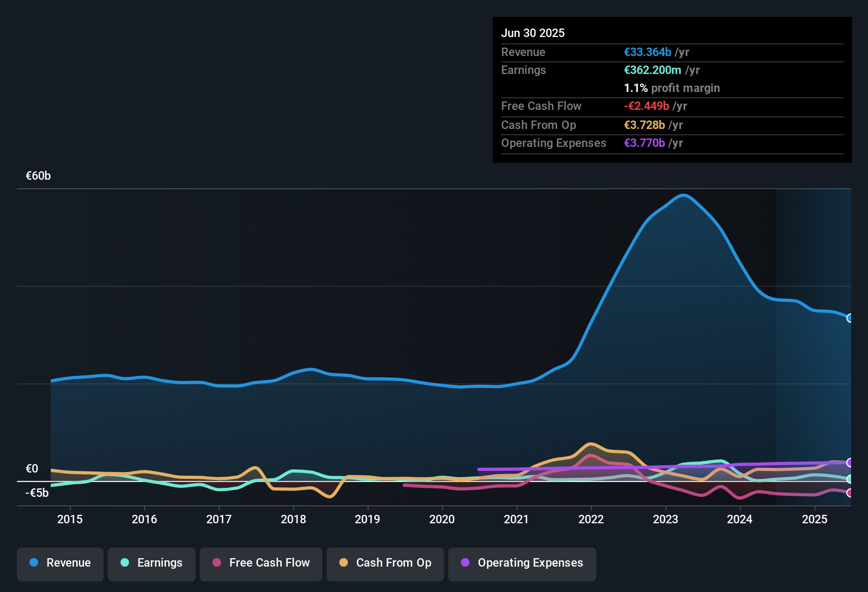Click the €33.364b Revenue value row
The height and width of the screenshot is (592, 868).
pyautogui.click(x=647, y=52)
